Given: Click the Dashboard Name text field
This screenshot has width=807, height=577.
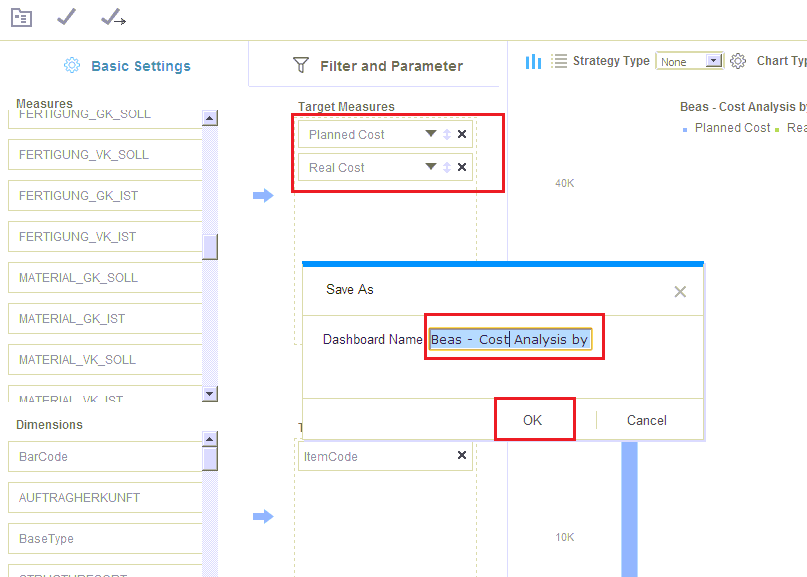Looking at the screenshot, I should tap(511, 340).
